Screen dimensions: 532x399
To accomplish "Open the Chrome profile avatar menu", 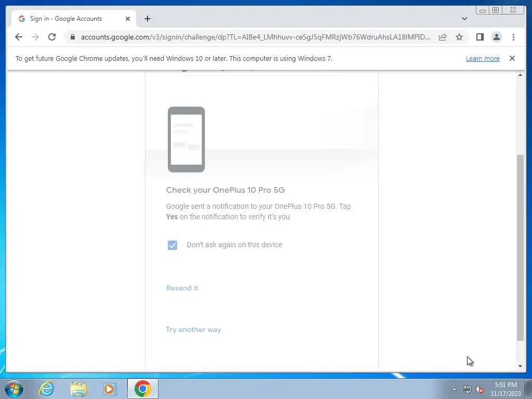I will click(x=497, y=37).
